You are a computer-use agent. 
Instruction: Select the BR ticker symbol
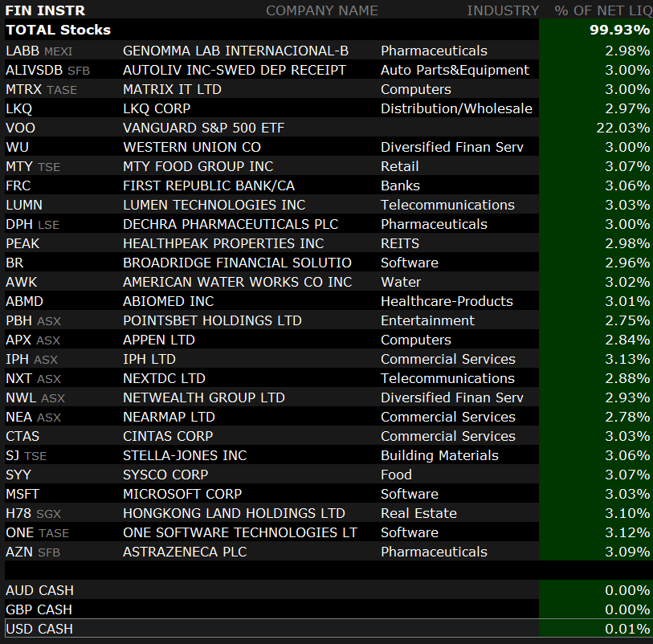pyautogui.click(x=14, y=263)
